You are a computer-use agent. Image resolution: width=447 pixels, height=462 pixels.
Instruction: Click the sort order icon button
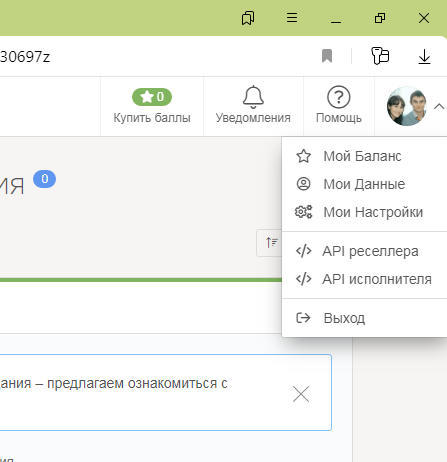[x=270, y=243]
